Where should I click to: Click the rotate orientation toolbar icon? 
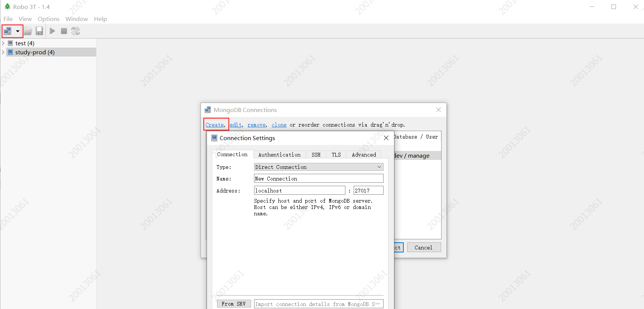tap(76, 31)
